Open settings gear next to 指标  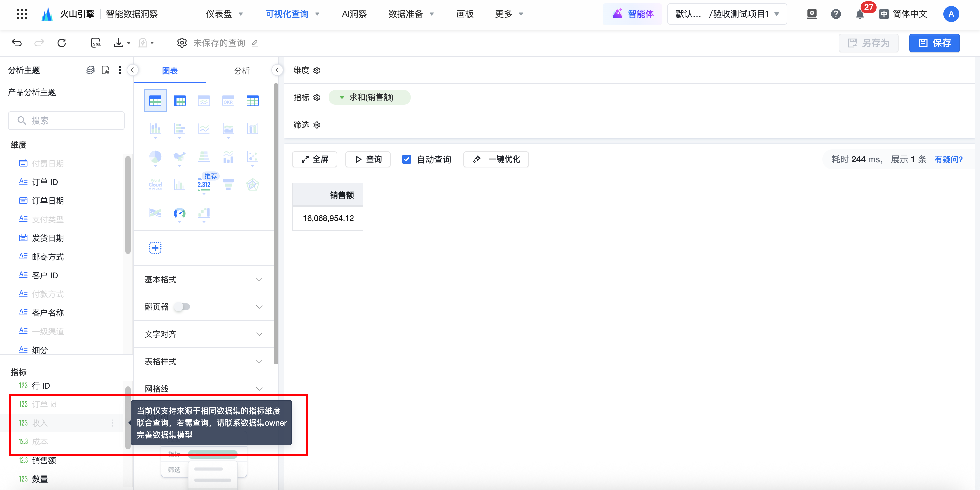pyautogui.click(x=317, y=98)
